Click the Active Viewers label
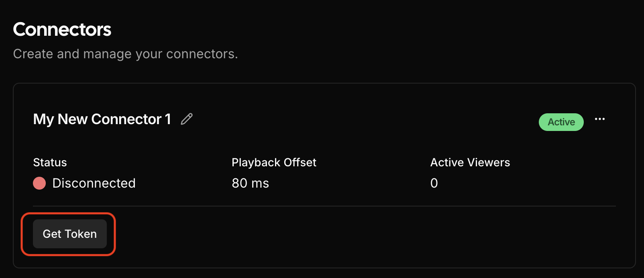The height and width of the screenshot is (278, 644). click(470, 162)
